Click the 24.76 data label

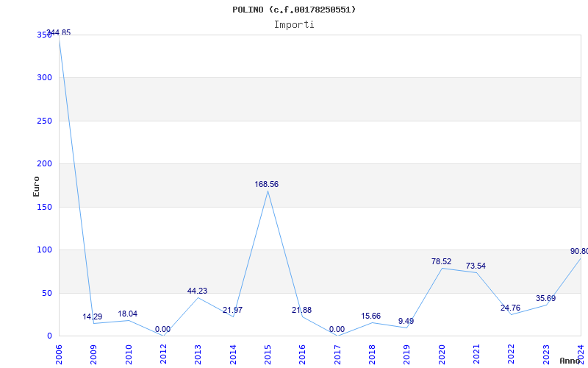tap(510, 308)
